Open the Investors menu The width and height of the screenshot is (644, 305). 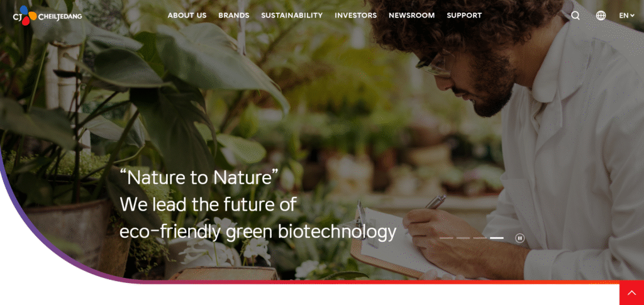coord(356,16)
